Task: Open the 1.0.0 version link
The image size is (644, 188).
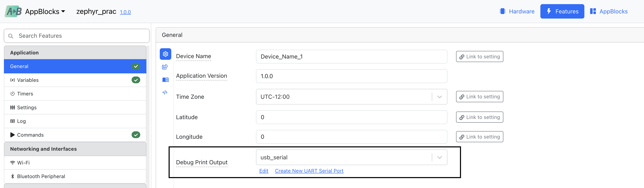Action: pos(125,12)
